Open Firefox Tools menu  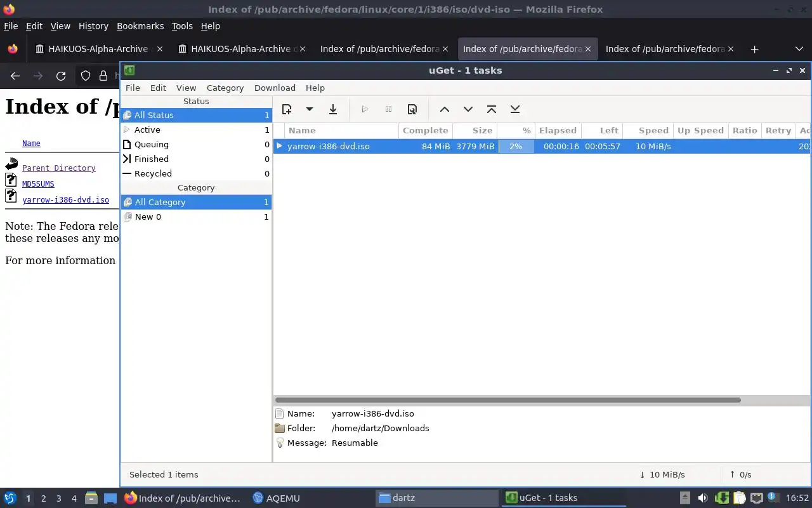[182, 26]
